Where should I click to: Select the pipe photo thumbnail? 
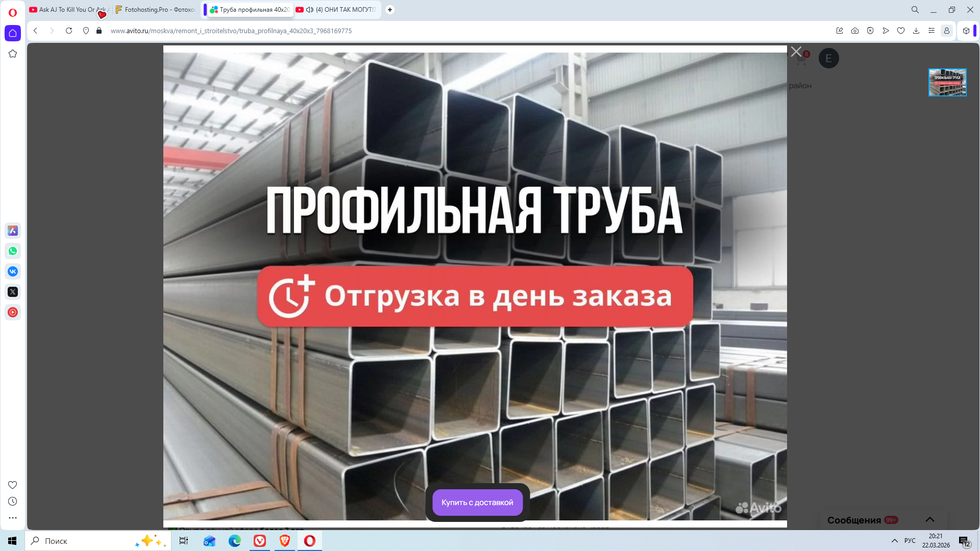pyautogui.click(x=947, y=82)
